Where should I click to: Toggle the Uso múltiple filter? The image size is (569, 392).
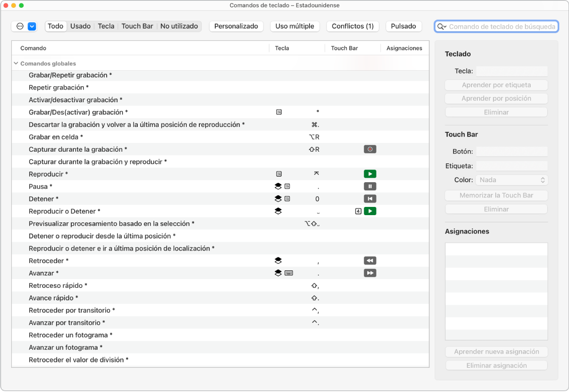(294, 26)
